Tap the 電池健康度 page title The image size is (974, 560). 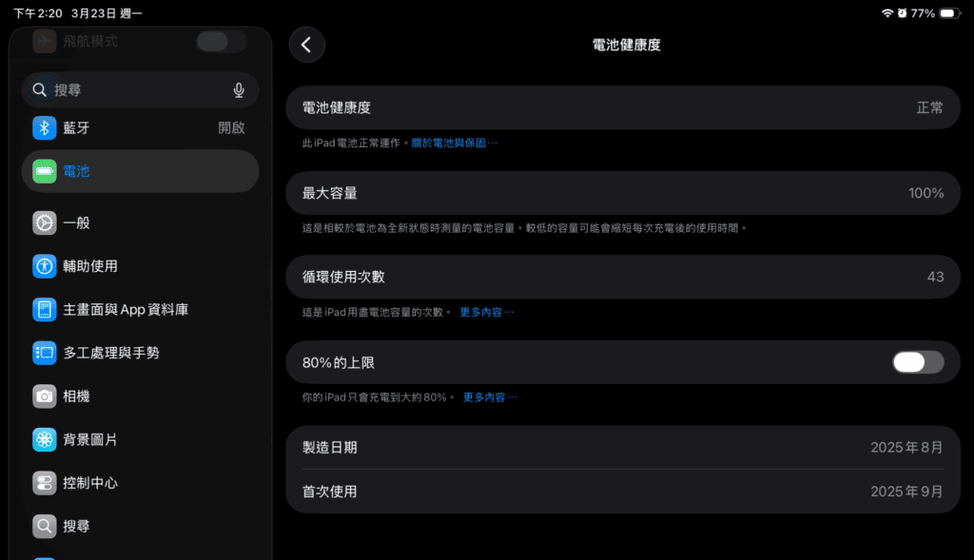tap(626, 45)
